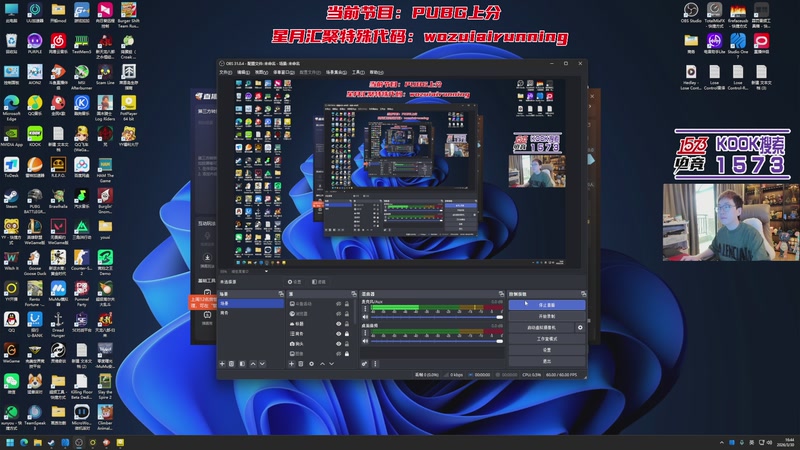Click the 开始录制 button

(546, 316)
